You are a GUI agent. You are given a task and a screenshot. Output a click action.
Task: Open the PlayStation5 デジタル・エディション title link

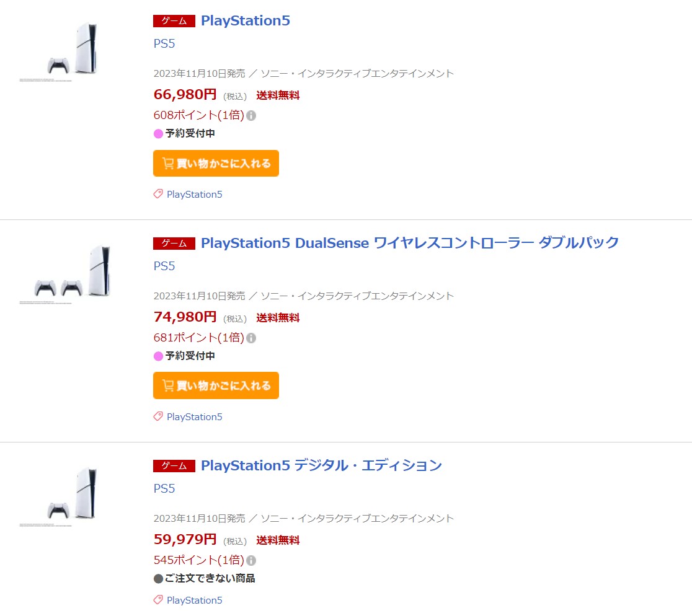pos(321,465)
